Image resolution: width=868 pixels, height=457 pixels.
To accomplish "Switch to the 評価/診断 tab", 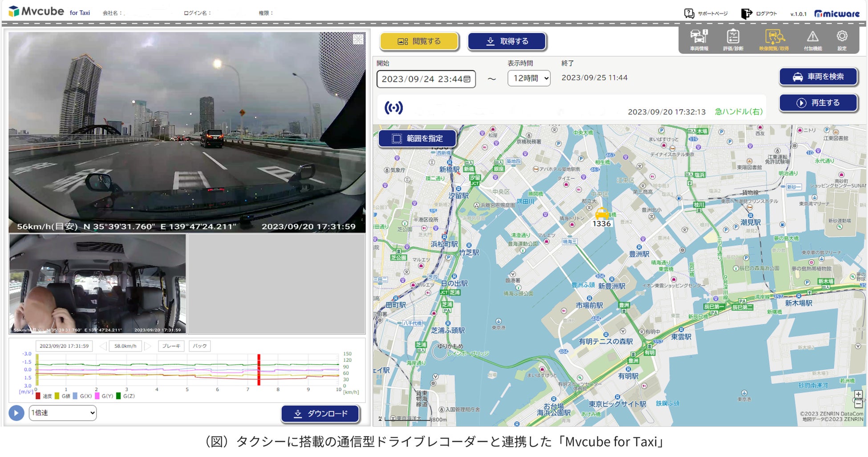I will (x=733, y=40).
